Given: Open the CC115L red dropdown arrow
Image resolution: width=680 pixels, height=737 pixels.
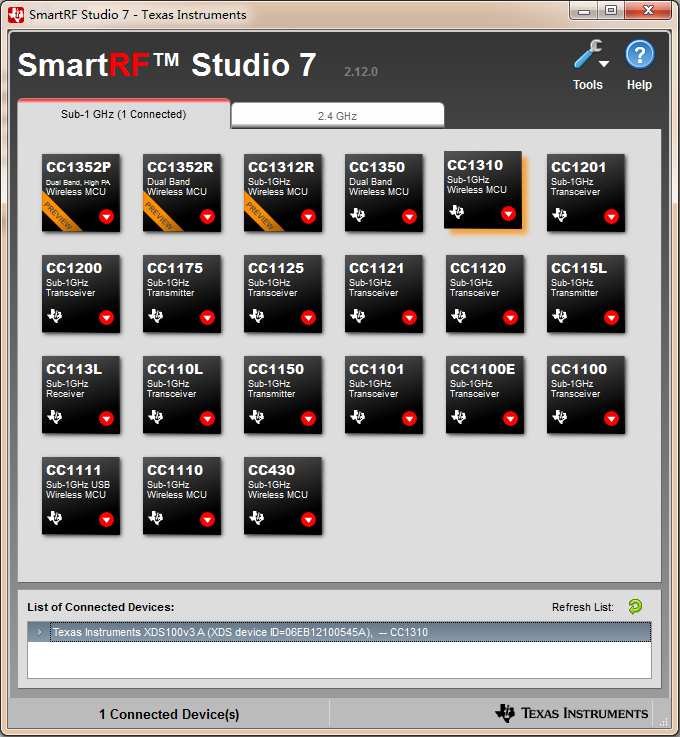Looking at the screenshot, I should point(611,318).
